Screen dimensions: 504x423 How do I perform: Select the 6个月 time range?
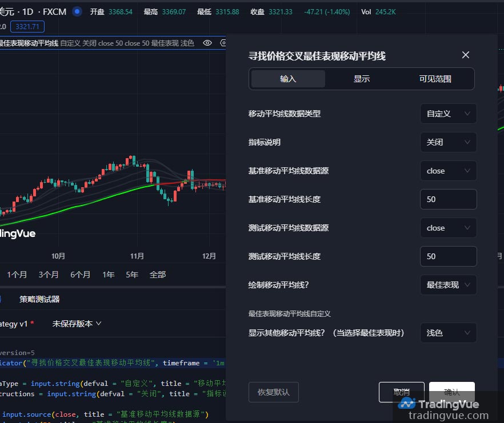click(x=80, y=275)
